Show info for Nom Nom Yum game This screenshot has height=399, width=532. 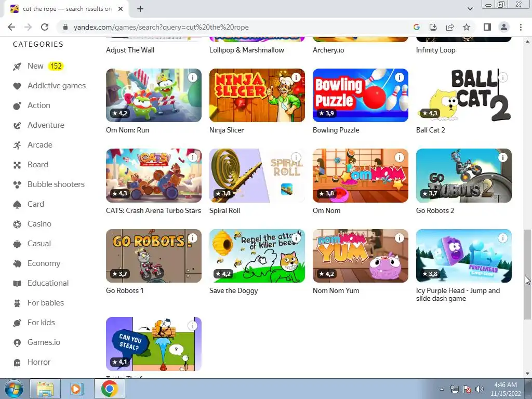400,238
